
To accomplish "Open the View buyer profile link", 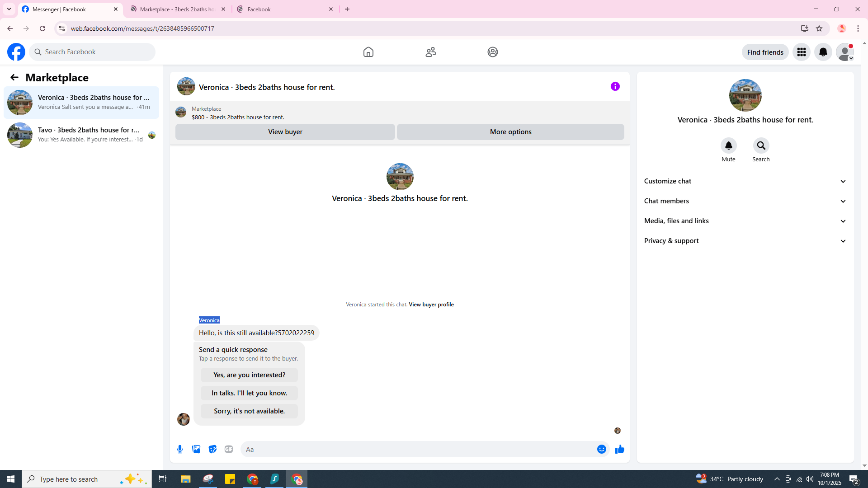I will coord(431,305).
